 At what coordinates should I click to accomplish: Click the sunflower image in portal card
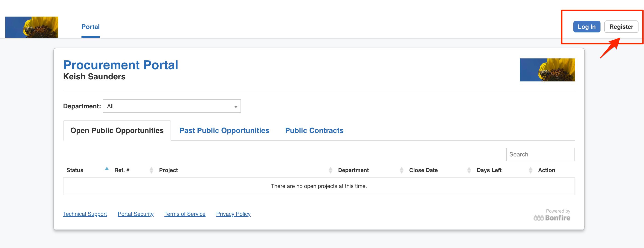click(547, 70)
